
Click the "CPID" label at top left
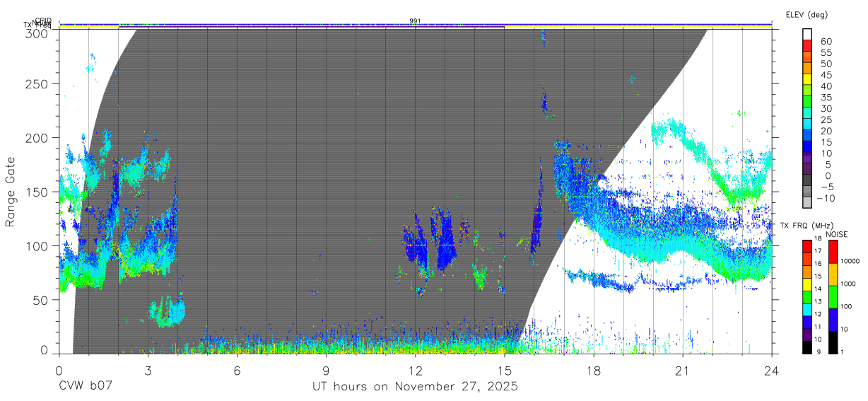click(x=43, y=21)
